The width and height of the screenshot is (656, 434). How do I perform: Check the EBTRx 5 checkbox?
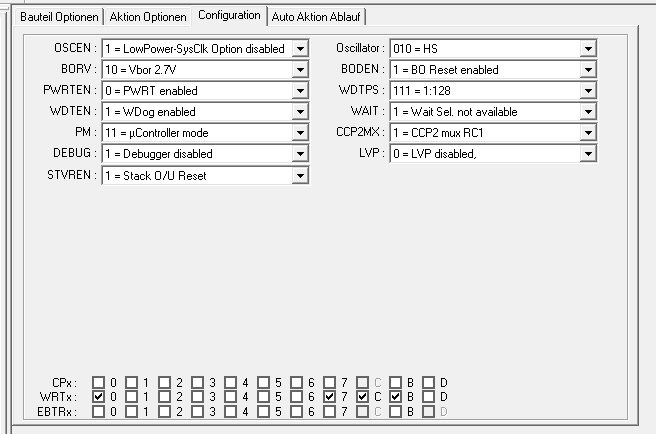(x=263, y=411)
